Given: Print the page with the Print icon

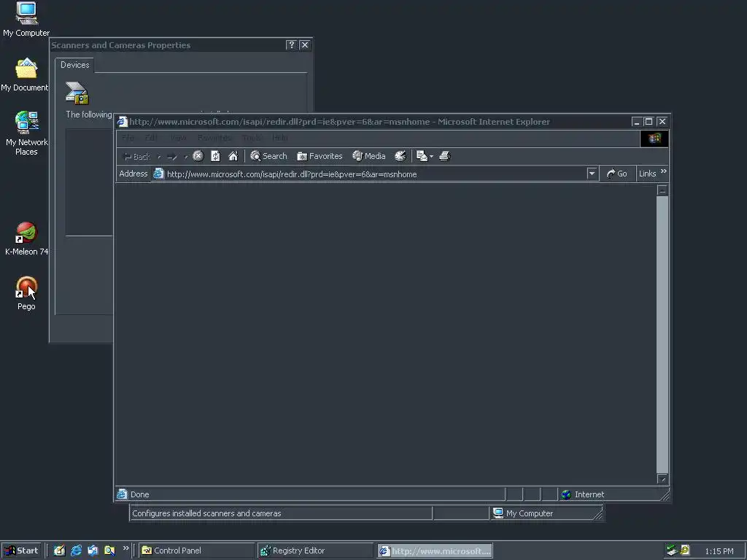Looking at the screenshot, I should pyautogui.click(x=444, y=156).
